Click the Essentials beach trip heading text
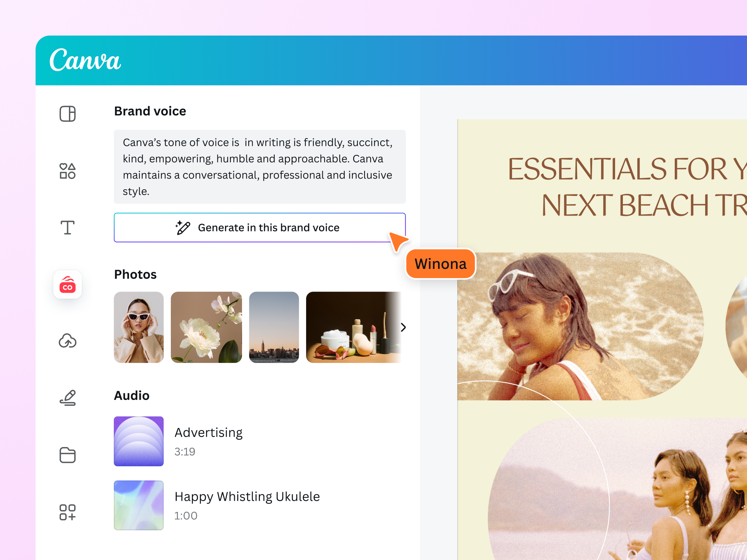This screenshot has width=747, height=560. point(627,187)
